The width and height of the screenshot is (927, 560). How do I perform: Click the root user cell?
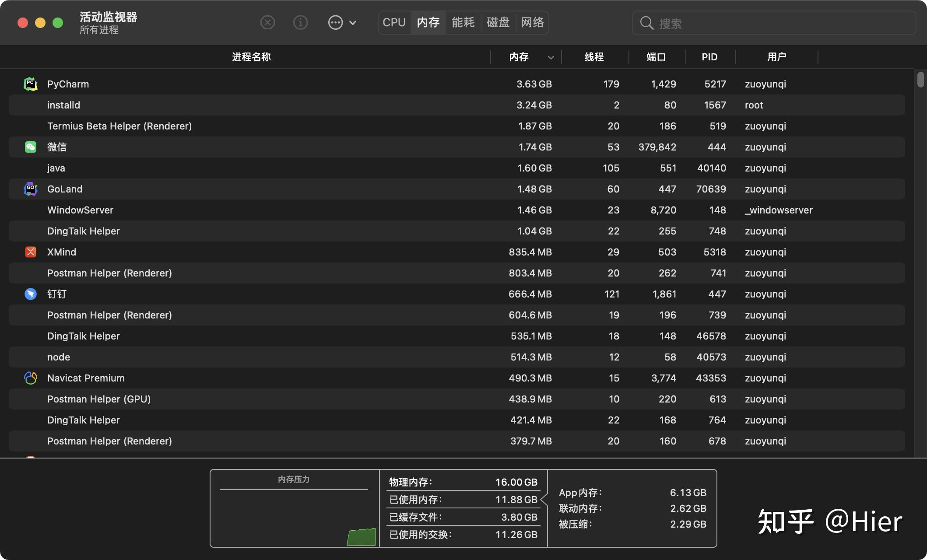pos(754,105)
